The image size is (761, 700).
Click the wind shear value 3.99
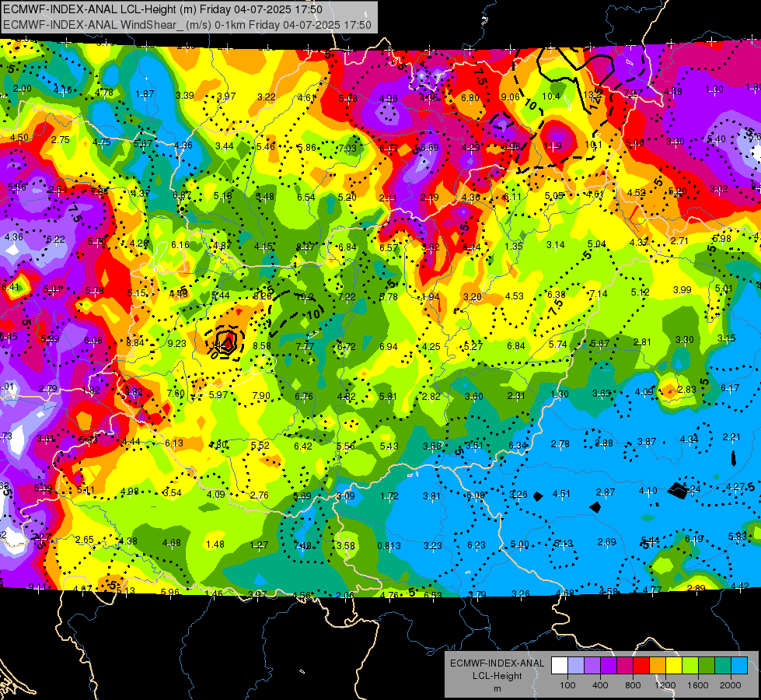click(x=682, y=289)
